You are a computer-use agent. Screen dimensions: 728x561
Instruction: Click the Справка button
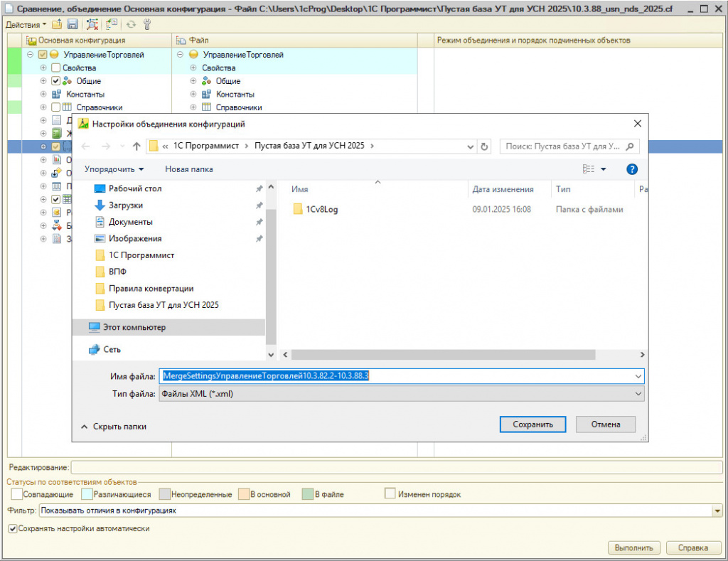click(x=692, y=548)
